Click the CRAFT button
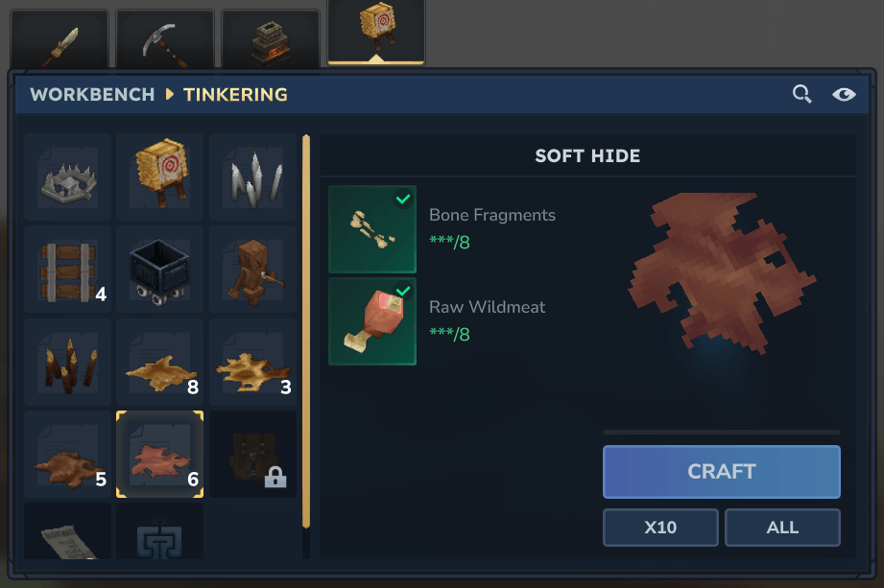884x588 pixels. click(x=722, y=472)
